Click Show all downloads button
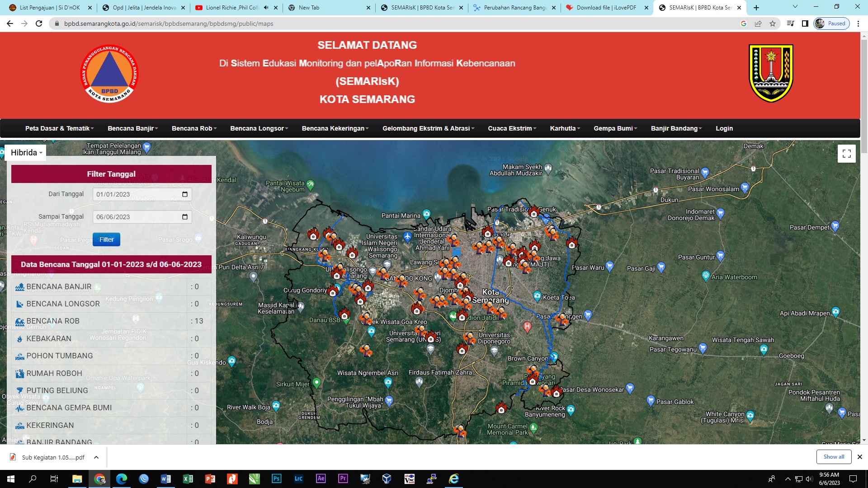Viewport: 868px width, 488px height. coord(833,457)
